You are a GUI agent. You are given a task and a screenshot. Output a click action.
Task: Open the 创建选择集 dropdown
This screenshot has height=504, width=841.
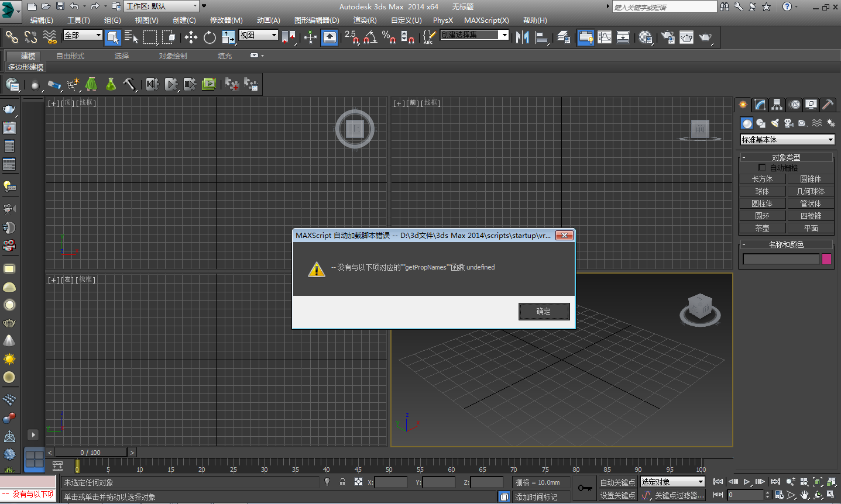coord(475,35)
